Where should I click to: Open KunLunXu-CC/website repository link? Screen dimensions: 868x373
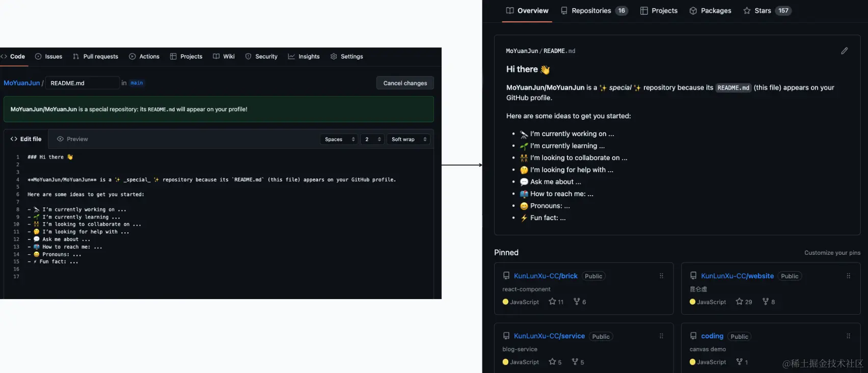pyautogui.click(x=737, y=276)
